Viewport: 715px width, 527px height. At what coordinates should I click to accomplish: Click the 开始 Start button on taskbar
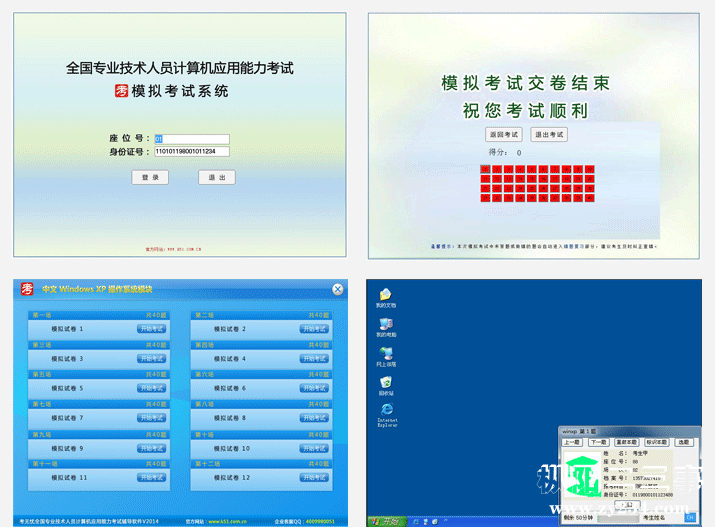387,521
